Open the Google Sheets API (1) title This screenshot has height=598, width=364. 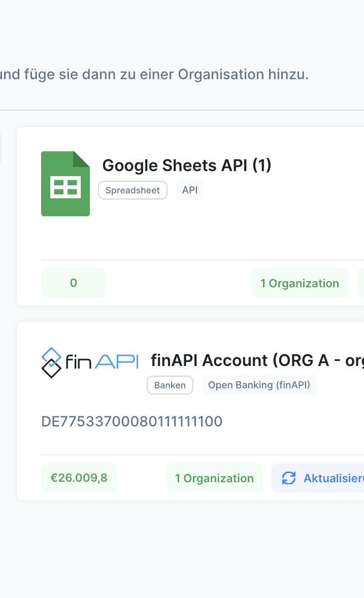pyautogui.click(x=187, y=165)
